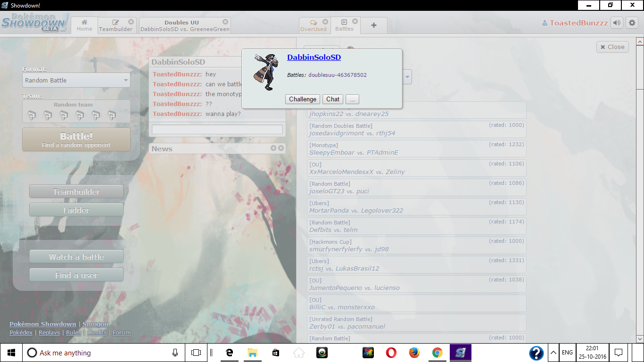Open the Teambuilder from main menu

(x=76, y=192)
